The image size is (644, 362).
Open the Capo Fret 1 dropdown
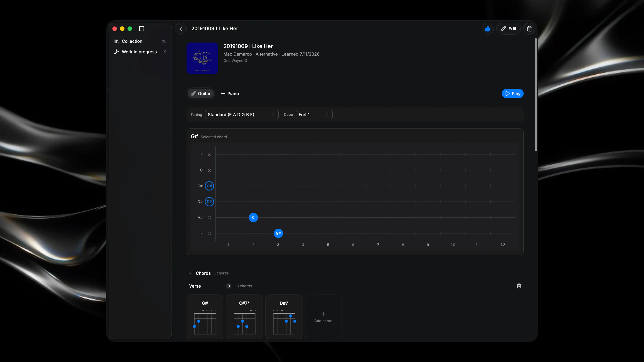(x=314, y=114)
